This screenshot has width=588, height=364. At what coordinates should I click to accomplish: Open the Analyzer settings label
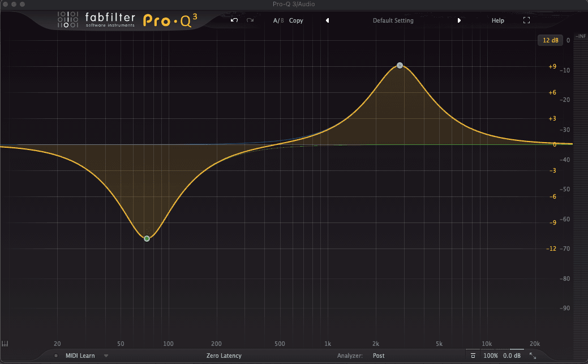click(x=350, y=356)
